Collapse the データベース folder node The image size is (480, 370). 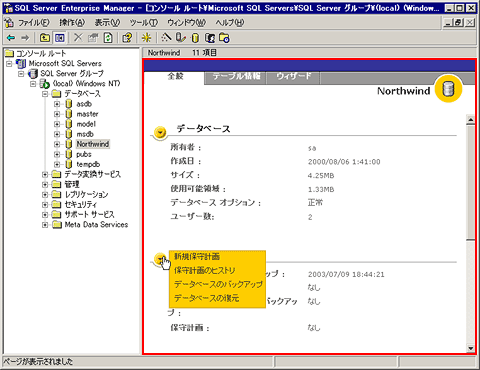(x=45, y=94)
